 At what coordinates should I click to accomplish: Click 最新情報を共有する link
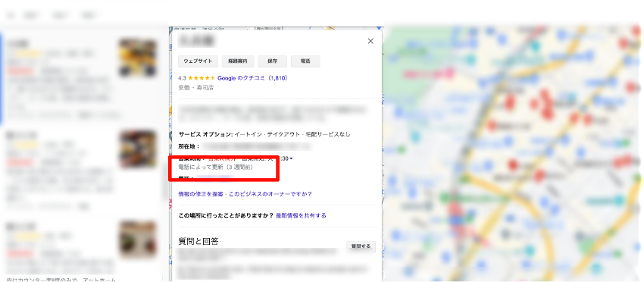click(301, 215)
